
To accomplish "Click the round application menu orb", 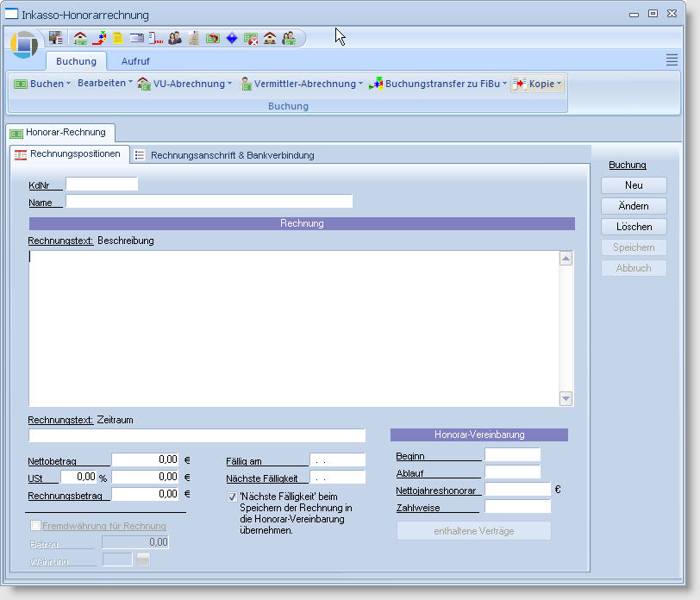I will (x=24, y=44).
